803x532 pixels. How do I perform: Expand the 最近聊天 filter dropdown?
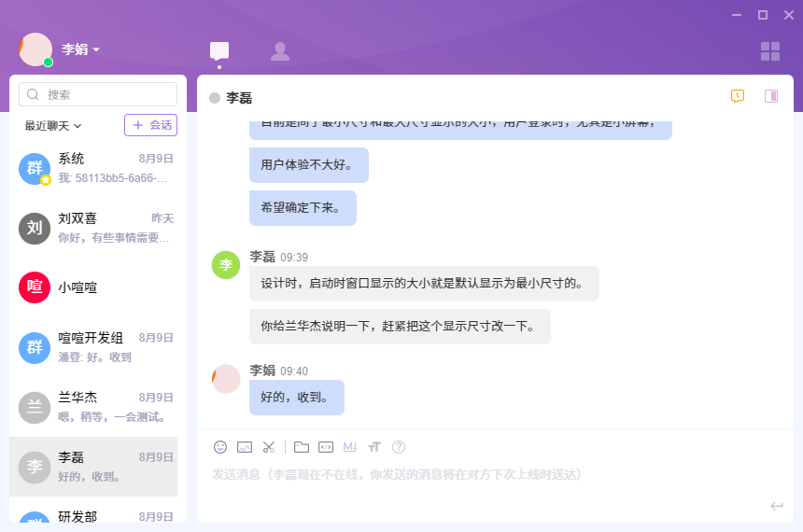[53, 125]
